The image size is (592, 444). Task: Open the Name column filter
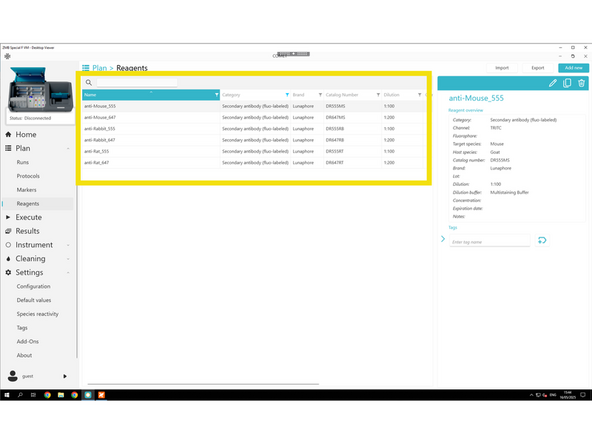click(x=216, y=95)
